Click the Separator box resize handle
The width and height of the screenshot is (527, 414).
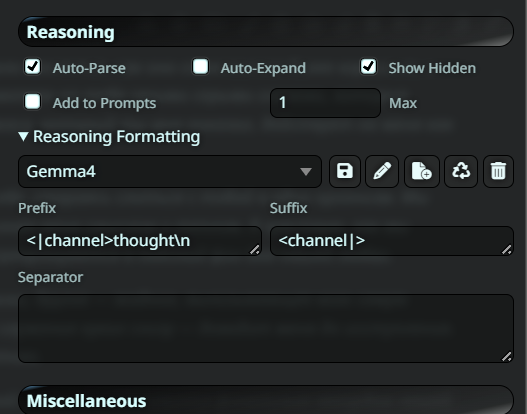[x=507, y=356]
